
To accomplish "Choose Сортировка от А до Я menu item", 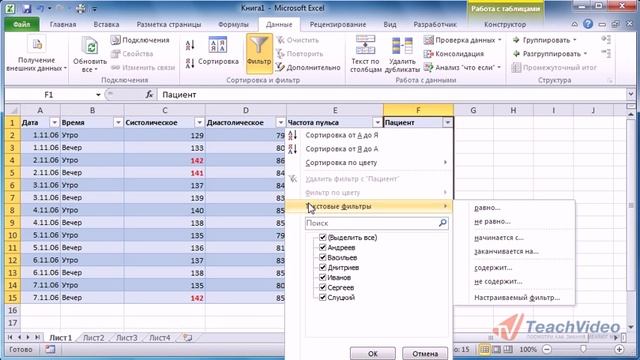I will (342, 135).
